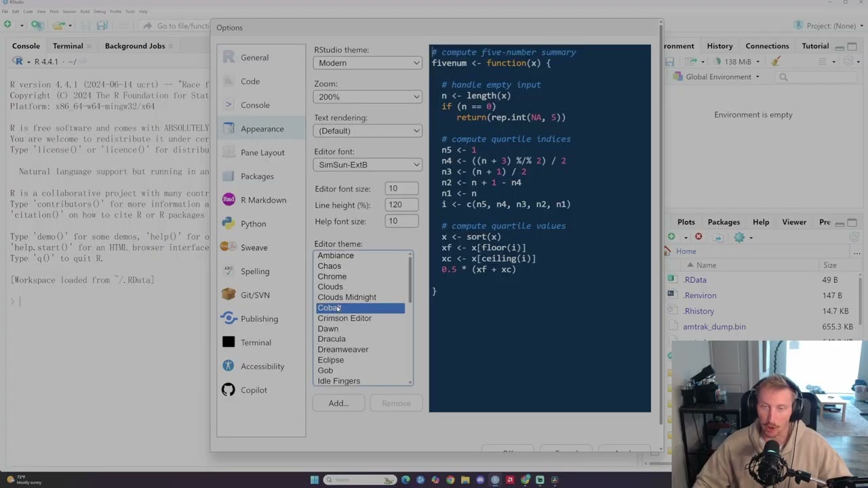
Task: Open the Pane Layout options section
Action: pyautogui.click(x=261, y=152)
